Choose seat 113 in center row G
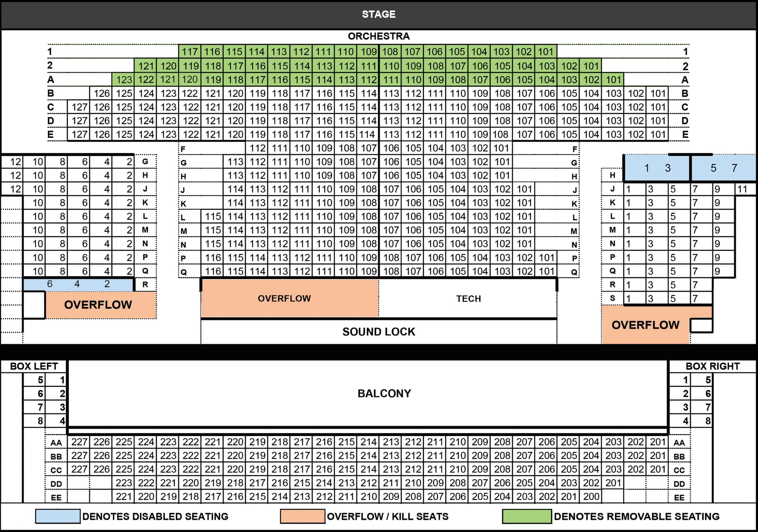This screenshot has height=532, width=758. (235, 161)
